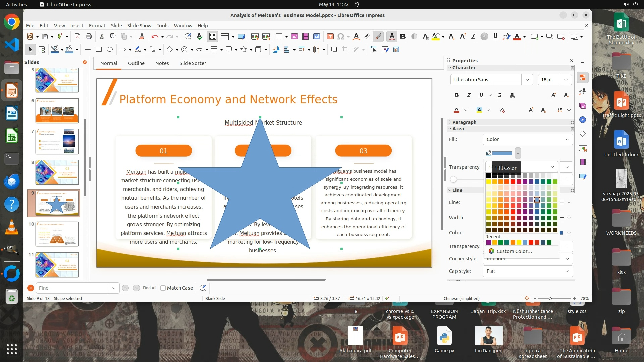
Task: Toggle Bold in Character panel
Action: 456,95
